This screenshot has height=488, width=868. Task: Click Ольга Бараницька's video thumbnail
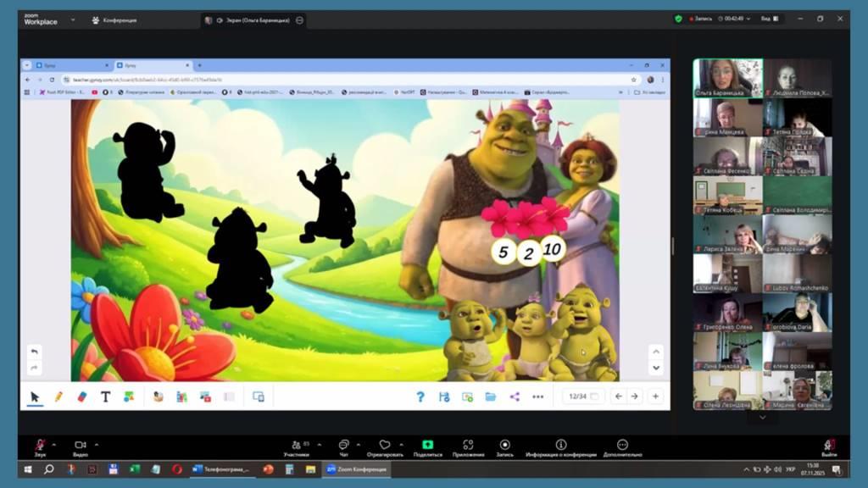tap(727, 78)
